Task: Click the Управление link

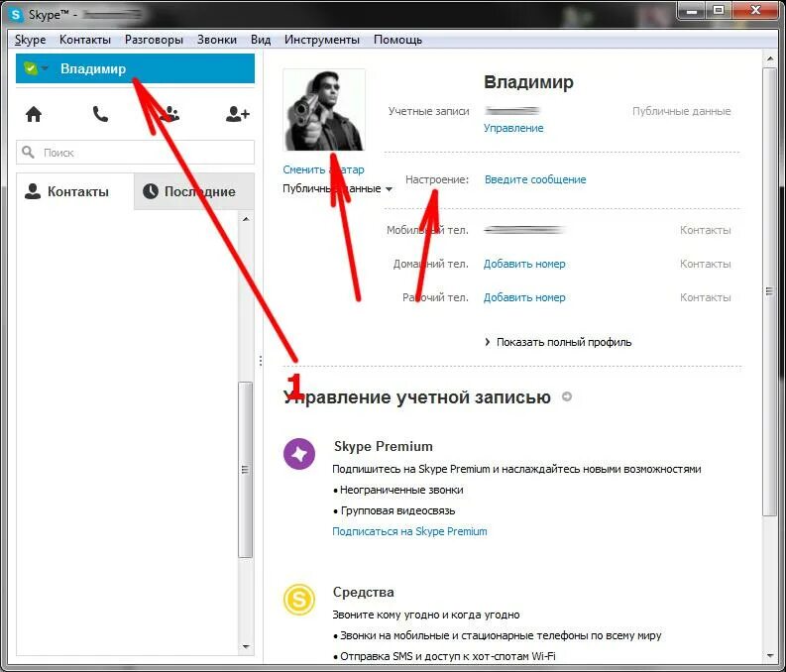Action: [x=513, y=128]
